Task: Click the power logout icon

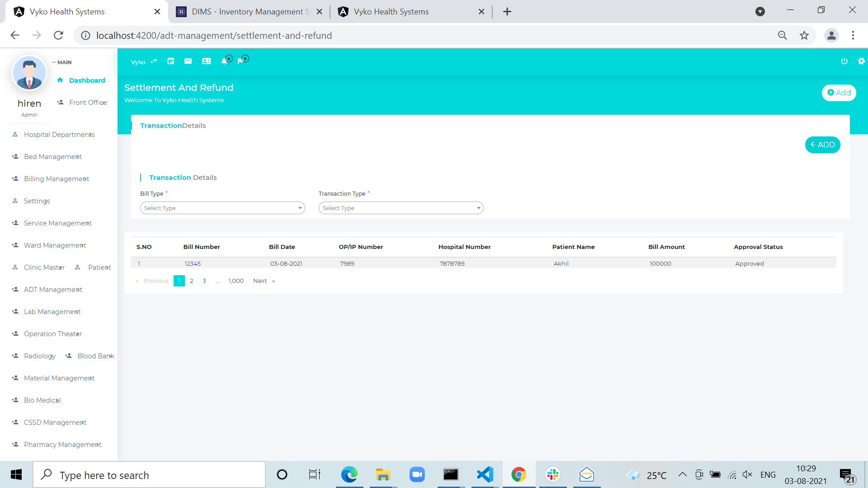Action: pos(844,61)
